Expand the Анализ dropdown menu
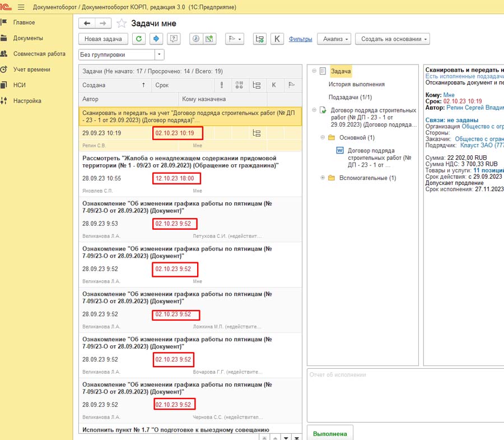Screen dimensions: 504x440 point(334,39)
